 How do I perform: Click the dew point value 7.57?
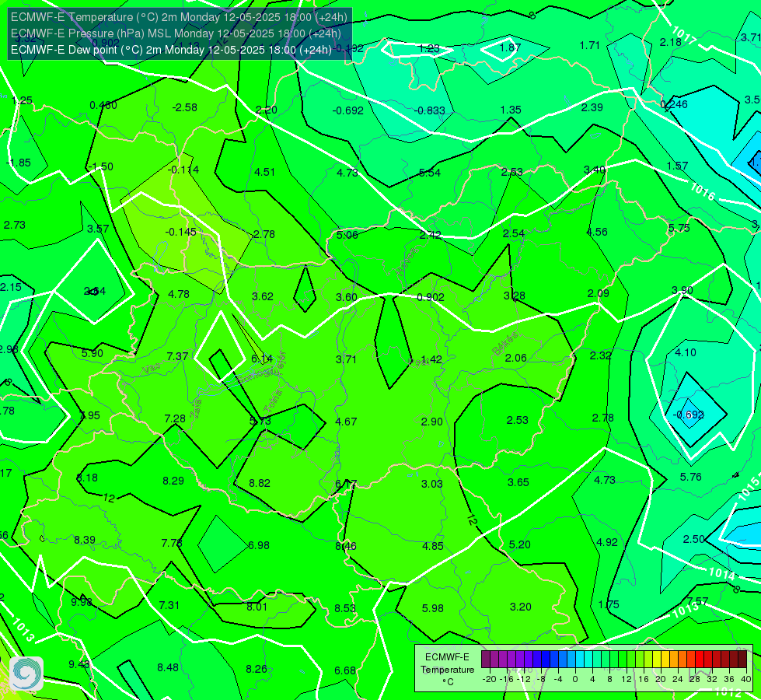pos(698,601)
